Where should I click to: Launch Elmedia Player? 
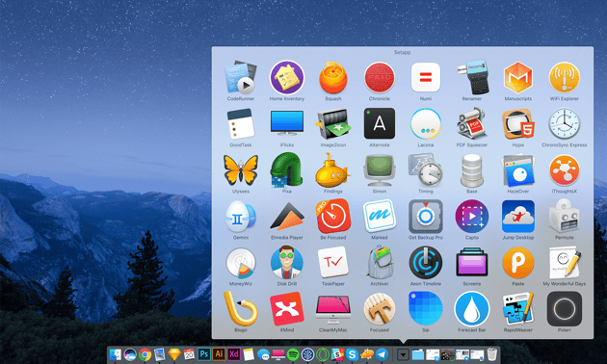click(287, 216)
